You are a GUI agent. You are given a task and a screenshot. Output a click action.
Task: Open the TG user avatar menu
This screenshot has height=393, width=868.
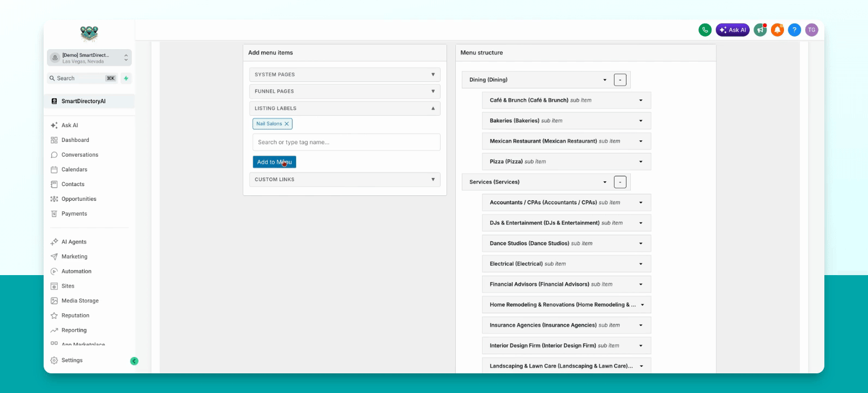pyautogui.click(x=812, y=30)
